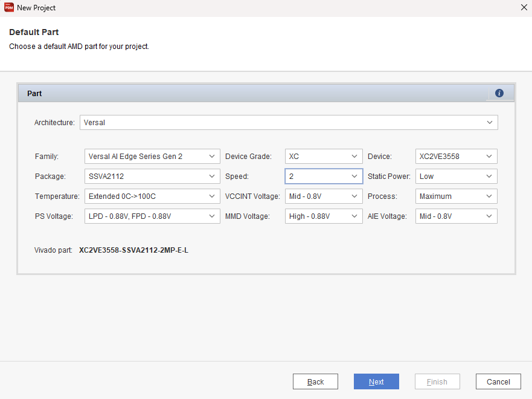Close the New Project dialog
The height and width of the screenshot is (399, 532).
524,7
